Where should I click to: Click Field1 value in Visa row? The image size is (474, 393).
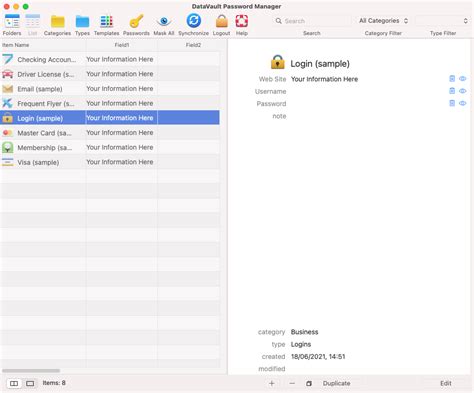[120, 162]
